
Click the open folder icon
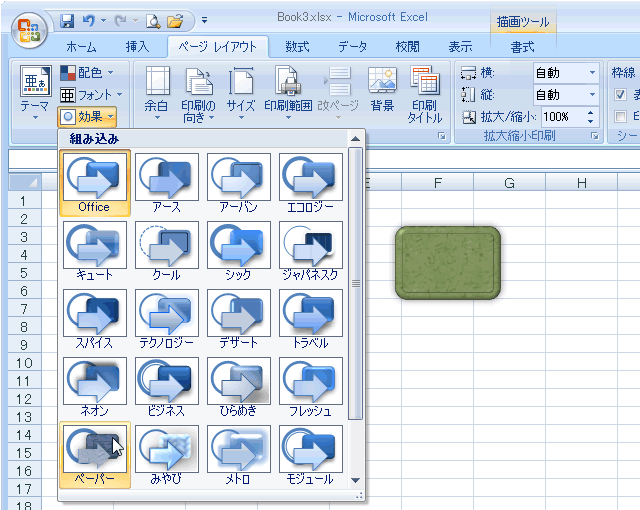click(x=175, y=20)
